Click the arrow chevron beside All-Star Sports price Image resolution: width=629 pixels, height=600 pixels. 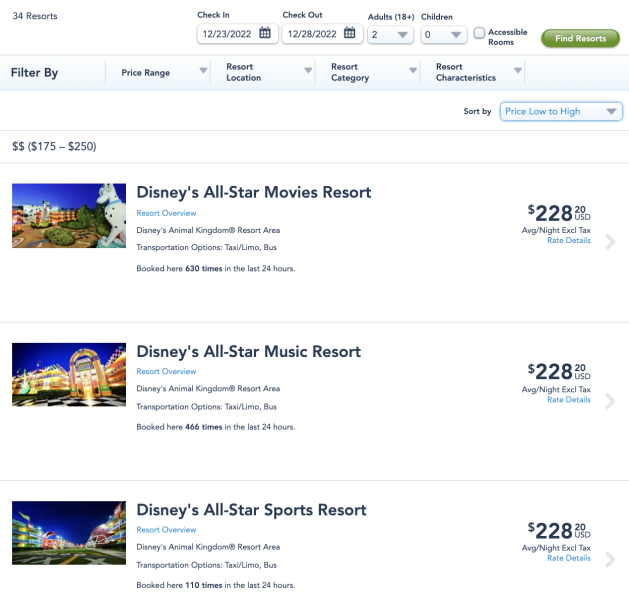[610, 559]
